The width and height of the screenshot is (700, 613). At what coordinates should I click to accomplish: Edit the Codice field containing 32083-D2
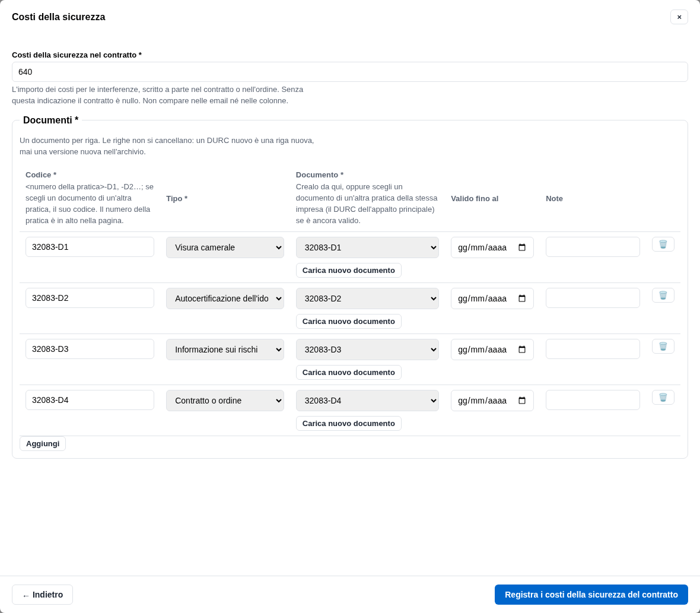point(90,298)
